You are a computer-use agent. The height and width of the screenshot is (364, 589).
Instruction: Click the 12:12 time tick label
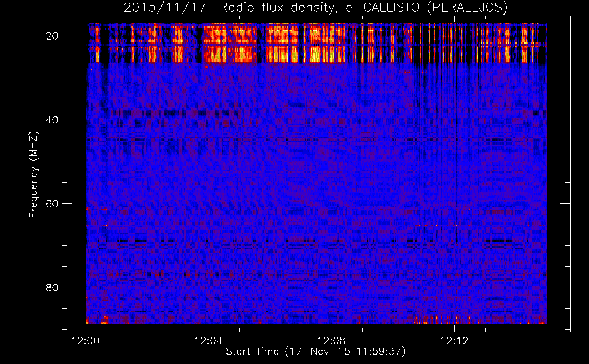(454, 341)
